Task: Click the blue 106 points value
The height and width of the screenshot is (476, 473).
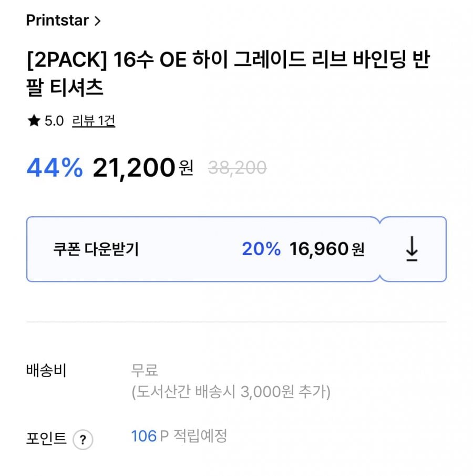Action: tap(143, 436)
